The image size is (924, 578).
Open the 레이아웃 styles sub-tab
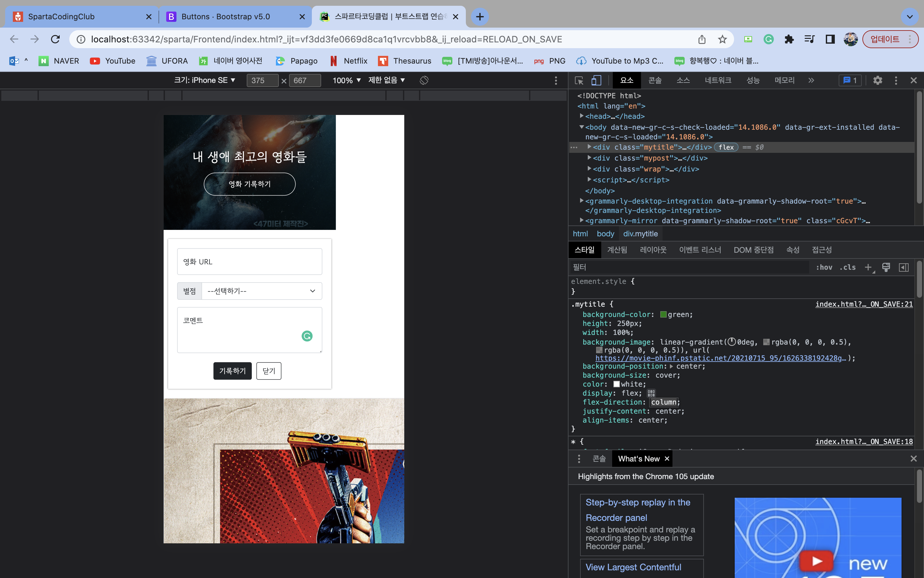tap(653, 250)
